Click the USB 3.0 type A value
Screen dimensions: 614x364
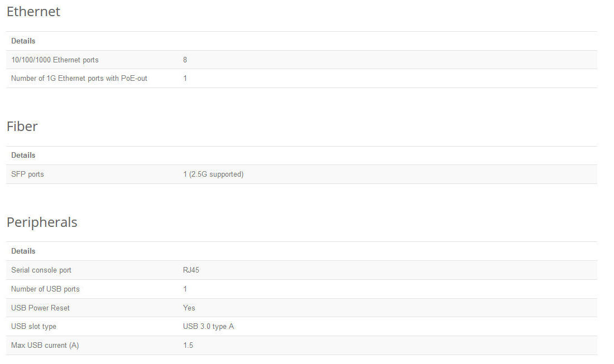click(208, 327)
